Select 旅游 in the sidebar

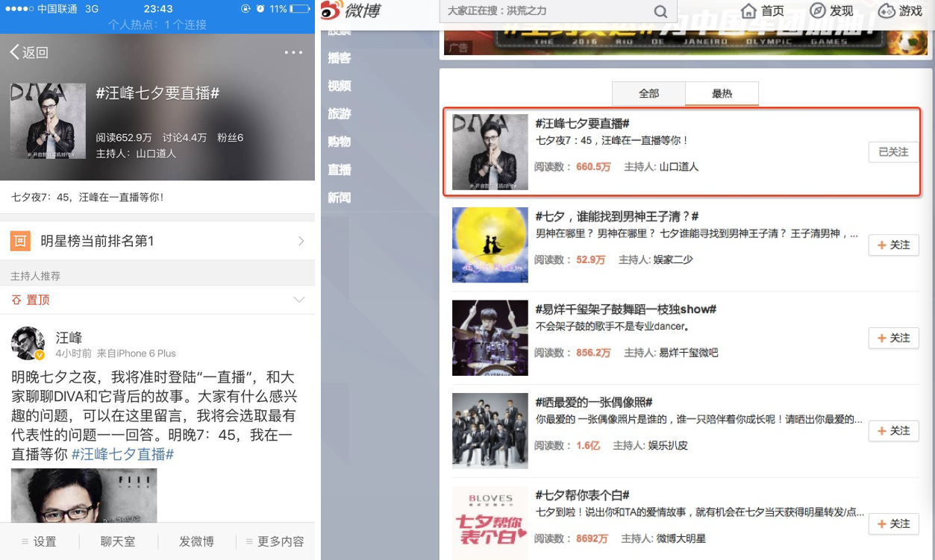point(340,114)
